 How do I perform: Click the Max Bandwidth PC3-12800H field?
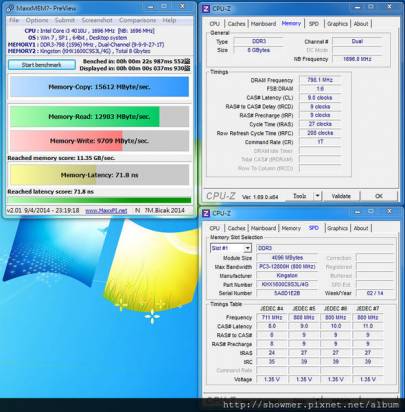[287, 267]
